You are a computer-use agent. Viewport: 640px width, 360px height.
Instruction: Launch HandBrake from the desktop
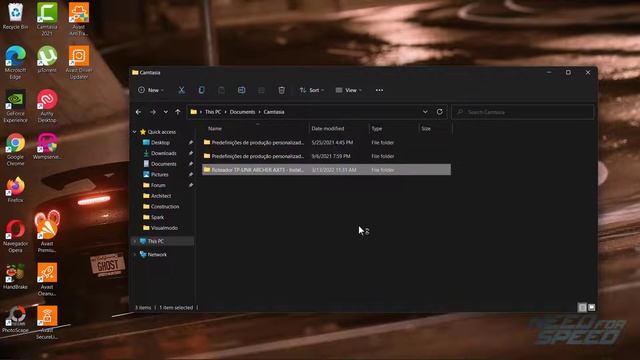pyautogui.click(x=15, y=276)
